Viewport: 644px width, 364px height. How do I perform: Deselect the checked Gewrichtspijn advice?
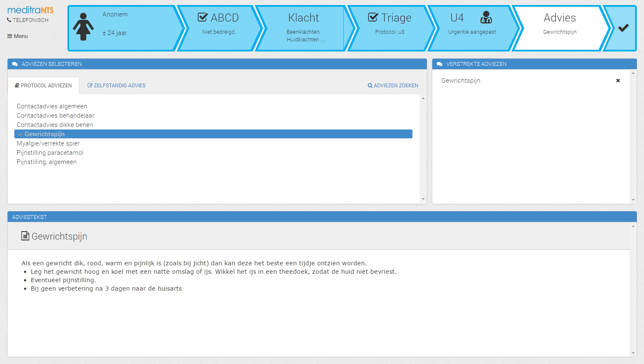213,134
